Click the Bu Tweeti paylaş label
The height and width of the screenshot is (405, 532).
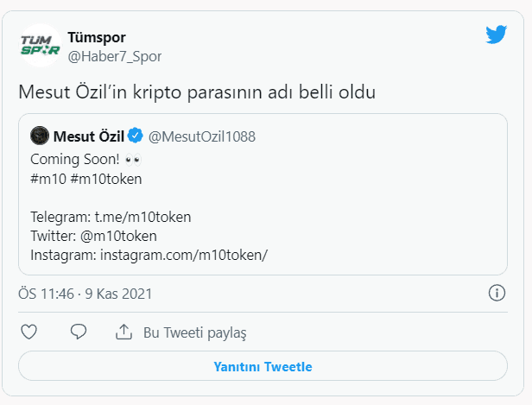point(194,332)
